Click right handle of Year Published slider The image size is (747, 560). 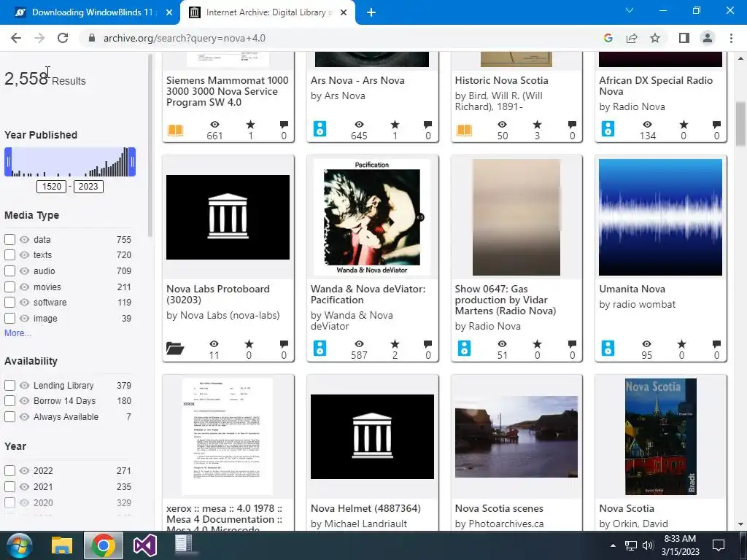133,162
